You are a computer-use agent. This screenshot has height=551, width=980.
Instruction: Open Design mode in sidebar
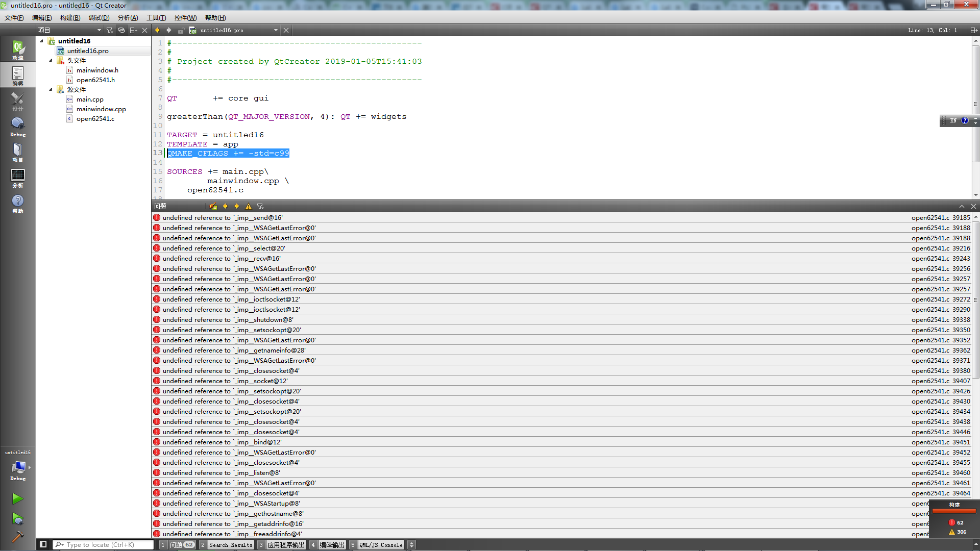pos(18,101)
